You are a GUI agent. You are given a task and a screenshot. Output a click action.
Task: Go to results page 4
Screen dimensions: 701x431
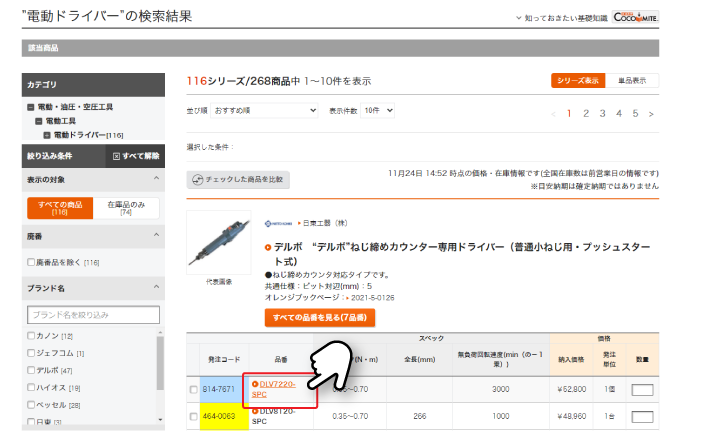(x=619, y=114)
